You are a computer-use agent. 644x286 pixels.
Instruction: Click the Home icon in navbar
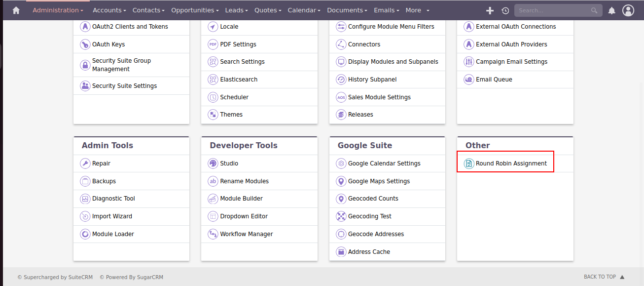coord(16,10)
